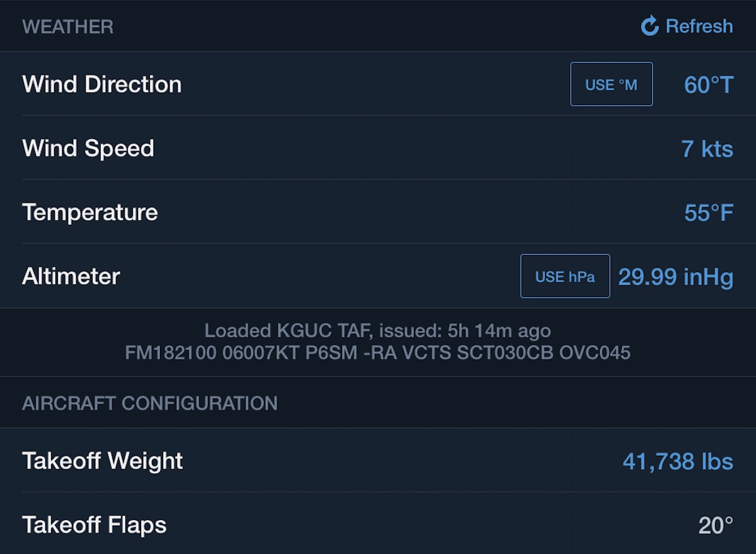Select the Takeoff Flaps row label
The width and height of the screenshot is (756, 554).
click(x=94, y=525)
